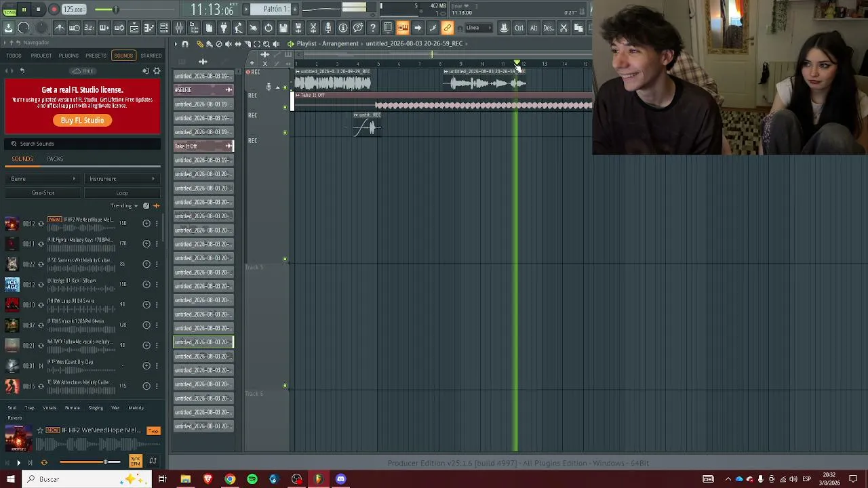Viewport: 868px width, 488px height.
Task: Click the 125.000 tempo field
Action: point(73,9)
